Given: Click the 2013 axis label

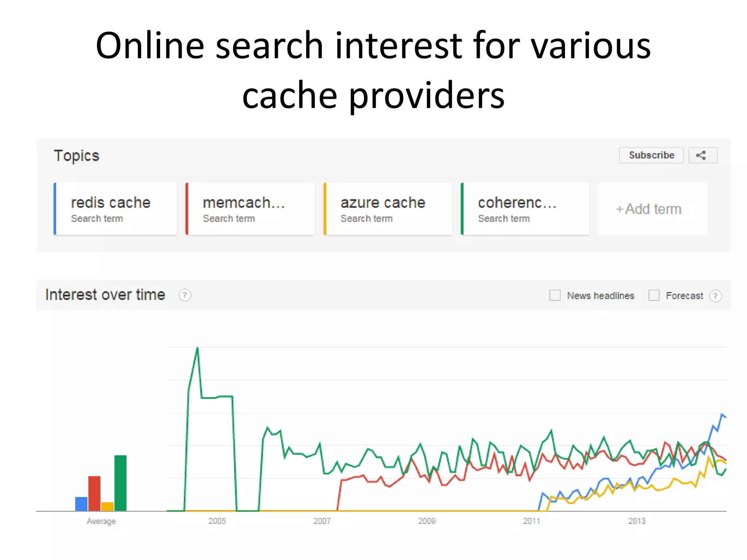Looking at the screenshot, I should 636,521.
